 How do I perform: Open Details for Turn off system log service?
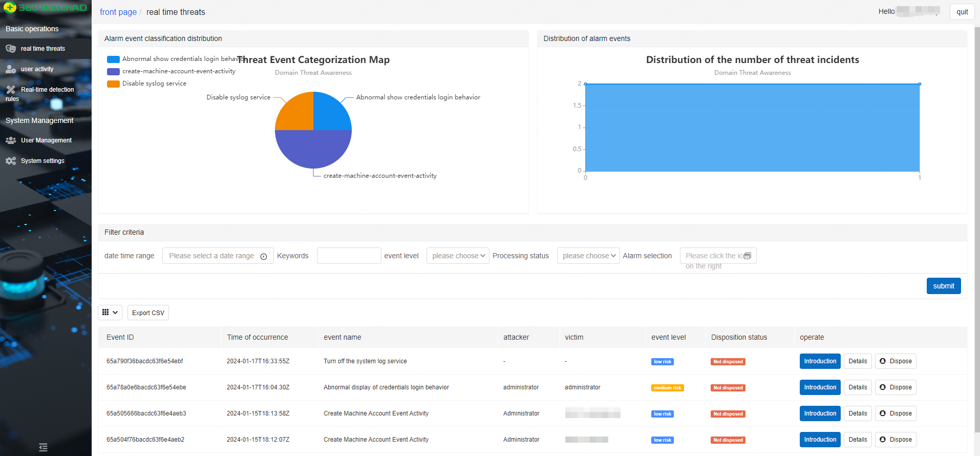858,361
